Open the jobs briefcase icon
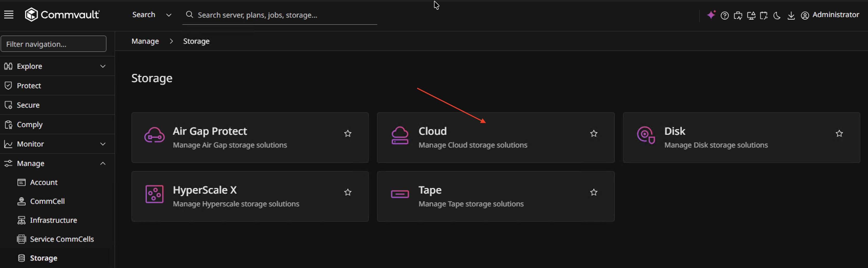 click(738, 16)
